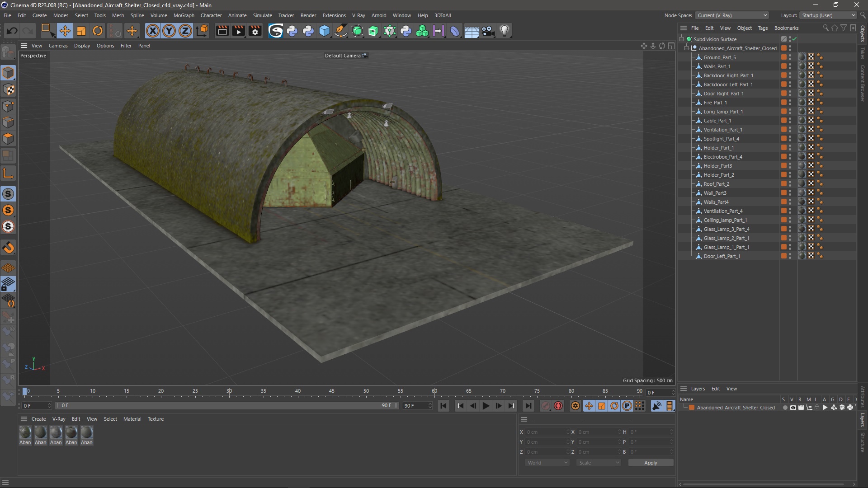Toggle Subdivision Surface enable checkmark

(x=794, y=39)
